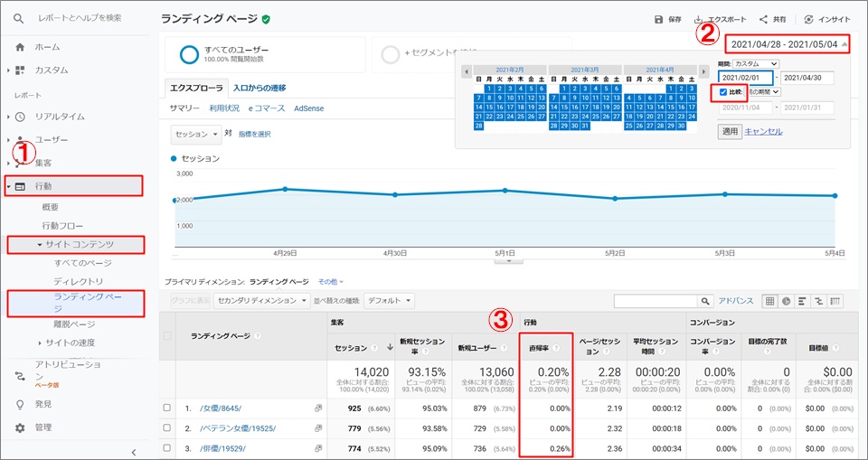Switch to the 入口からの遷移 tab
This screenshot has height=460, width=868.
(x=259, y=88)
